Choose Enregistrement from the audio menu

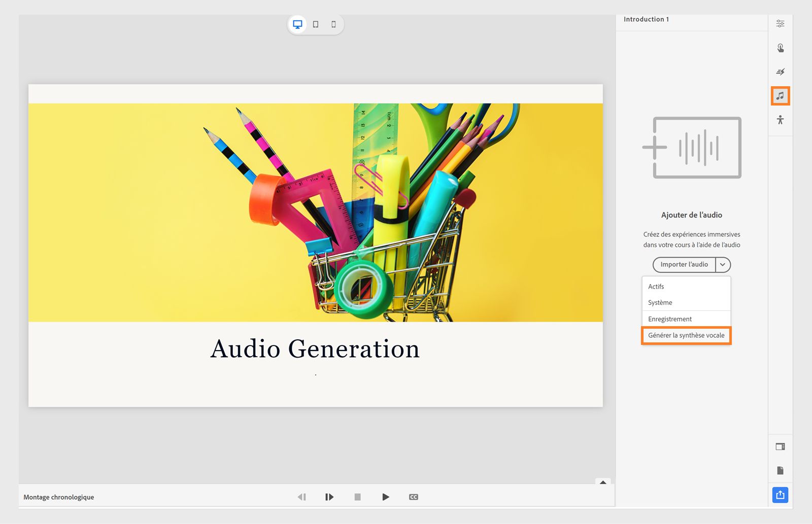pos(670,319)
